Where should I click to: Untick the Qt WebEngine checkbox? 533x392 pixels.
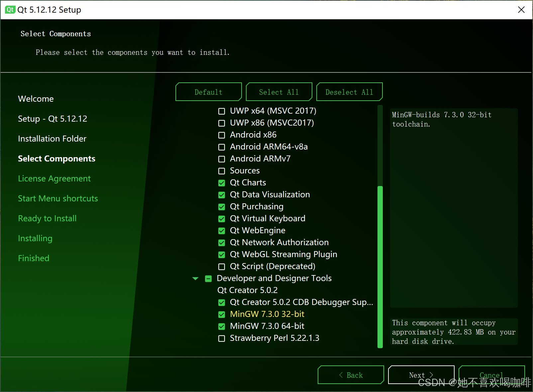222,231
